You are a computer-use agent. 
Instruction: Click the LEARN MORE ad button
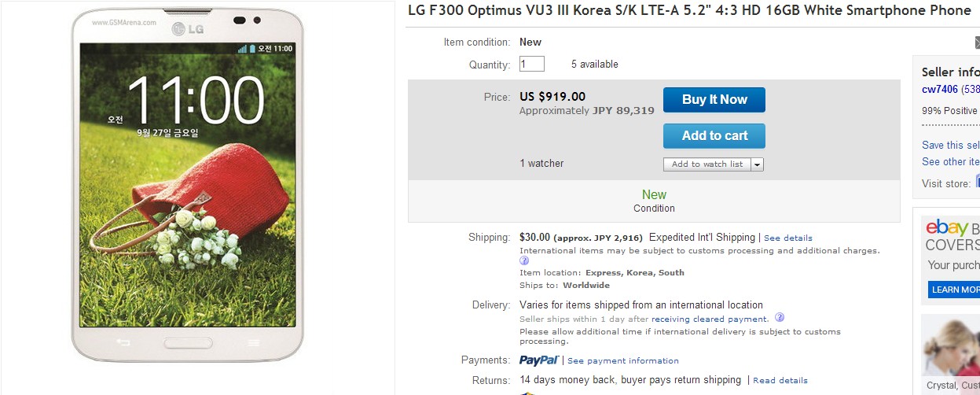point(954,290)
